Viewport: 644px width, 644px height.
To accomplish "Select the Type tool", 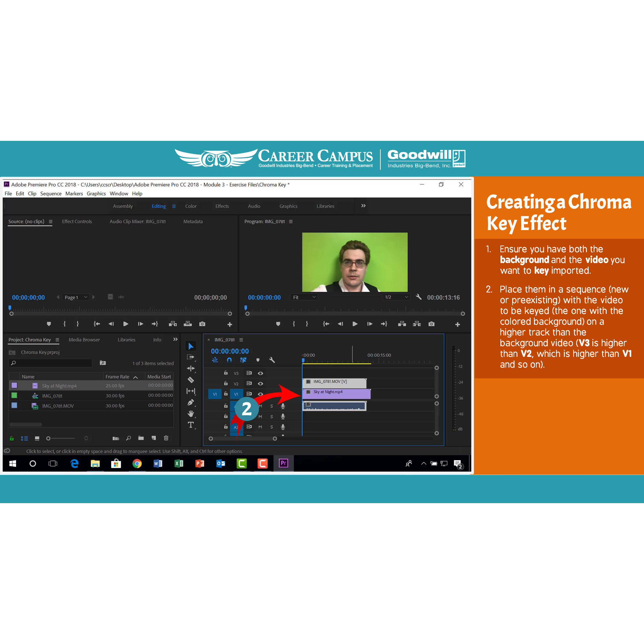I will coord(191,425).
